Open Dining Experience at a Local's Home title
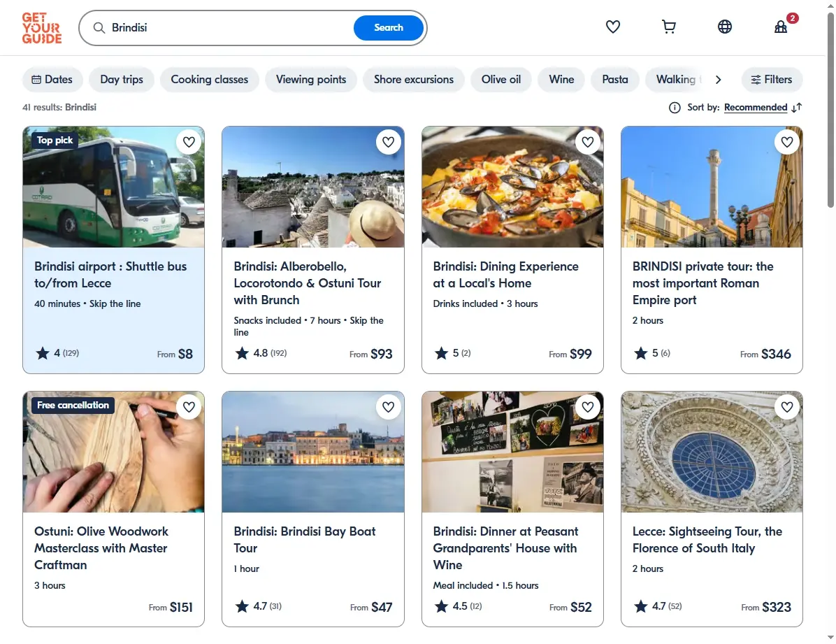Image resolution: width=836 pixels, height=644 pixels. click(x=505, y=275)
